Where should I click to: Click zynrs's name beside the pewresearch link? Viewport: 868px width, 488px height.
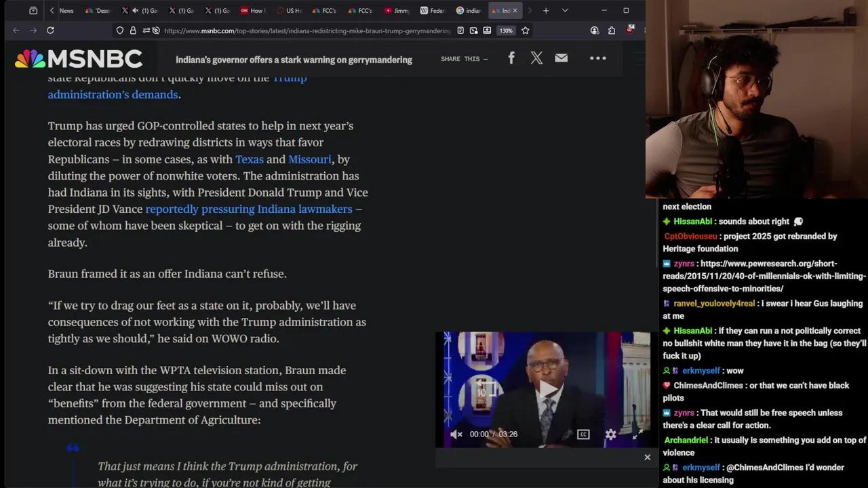[684, 264]
